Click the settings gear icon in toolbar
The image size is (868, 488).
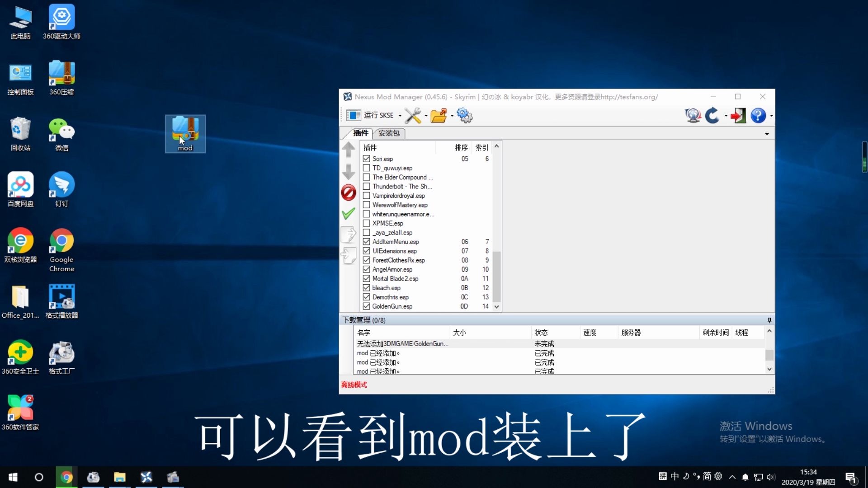coord(466,116)
